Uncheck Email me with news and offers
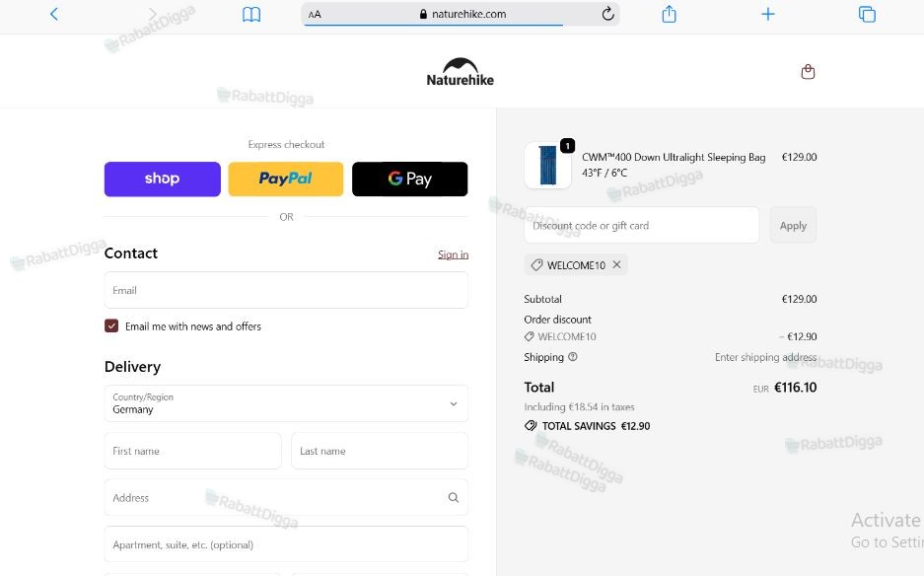The image size is (924, 576). click(x=111, y=326)
